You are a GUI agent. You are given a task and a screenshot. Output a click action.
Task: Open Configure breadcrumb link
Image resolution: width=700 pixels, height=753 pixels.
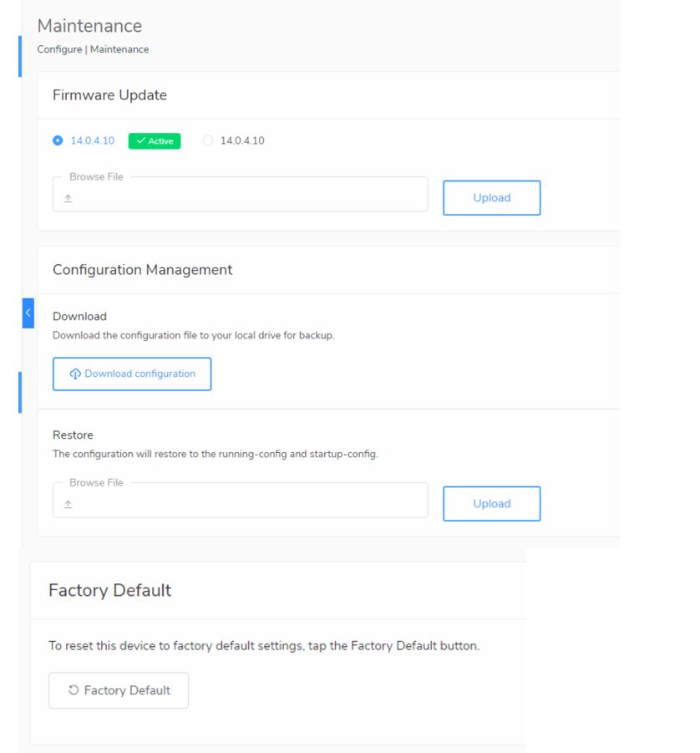point(59,49)
